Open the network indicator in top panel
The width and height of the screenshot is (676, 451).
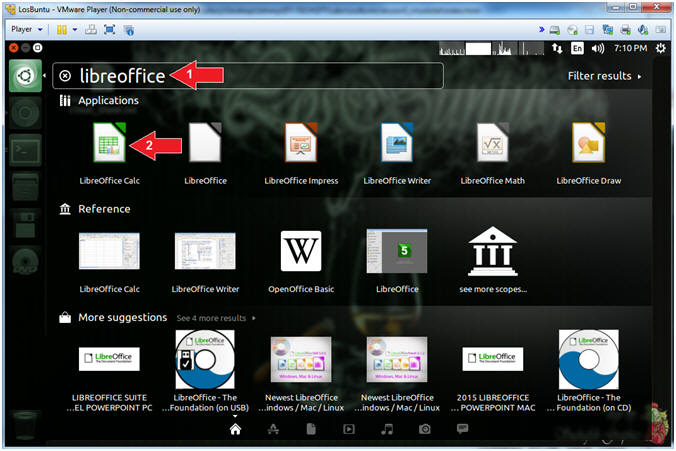pos(557,48)
